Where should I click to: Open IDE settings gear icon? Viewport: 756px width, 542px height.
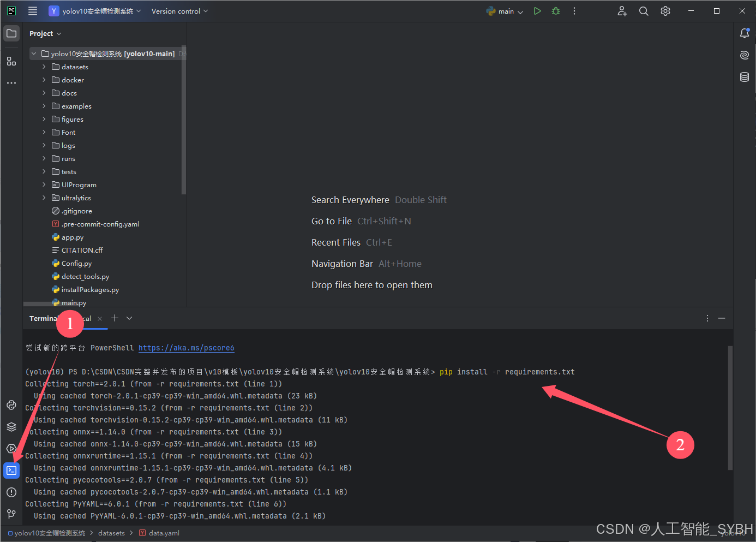pos(665,11)
